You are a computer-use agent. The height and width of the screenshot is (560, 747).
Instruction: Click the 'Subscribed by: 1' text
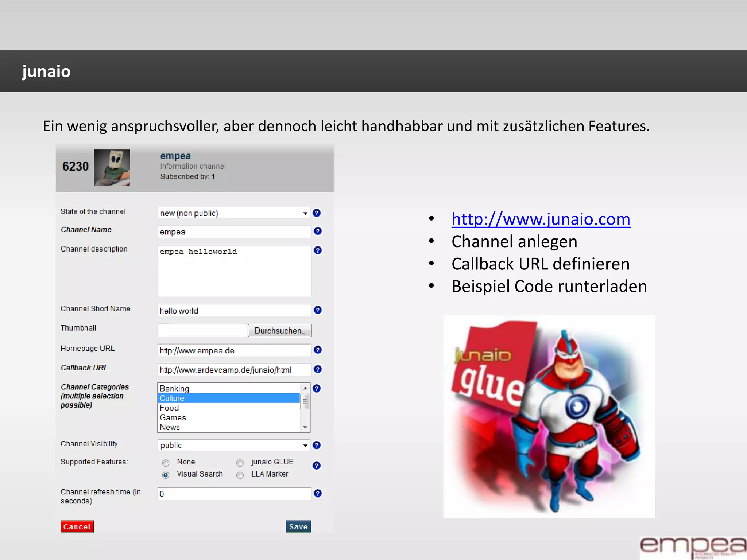tap(187, 176)
